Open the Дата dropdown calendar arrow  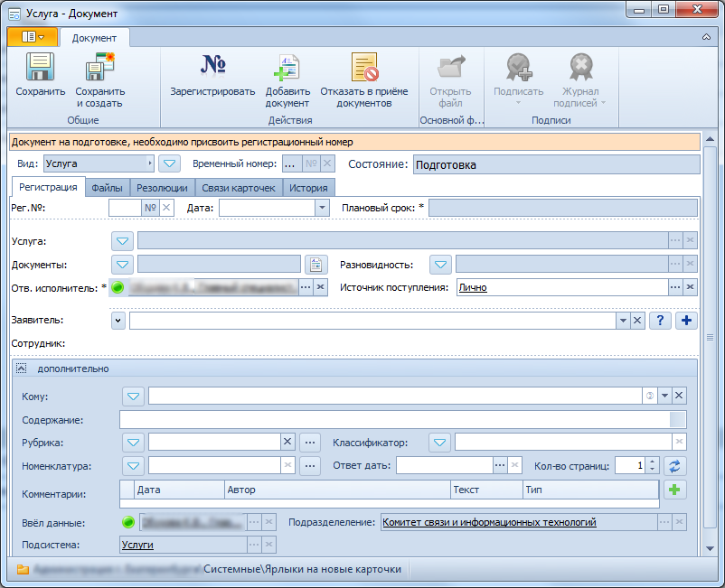[323, 208]
